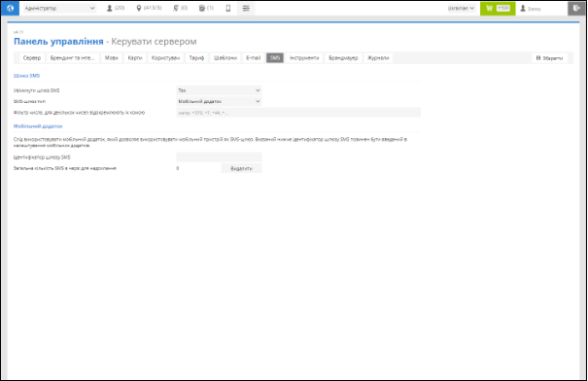The image size is (588, 381).
Task: Expand the Ukrainian language dropdown
Action: 462,8
